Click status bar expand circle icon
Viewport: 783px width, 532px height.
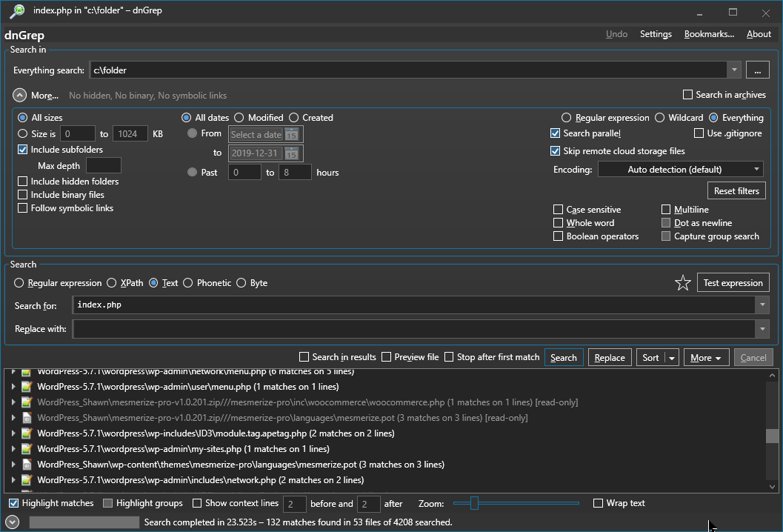coord(13,522)
